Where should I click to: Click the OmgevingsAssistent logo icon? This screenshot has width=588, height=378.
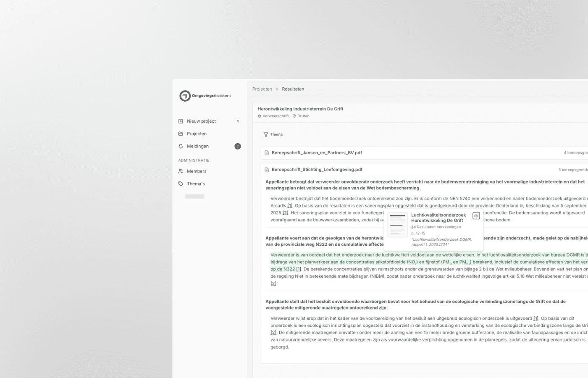click(x=185, y=96)
